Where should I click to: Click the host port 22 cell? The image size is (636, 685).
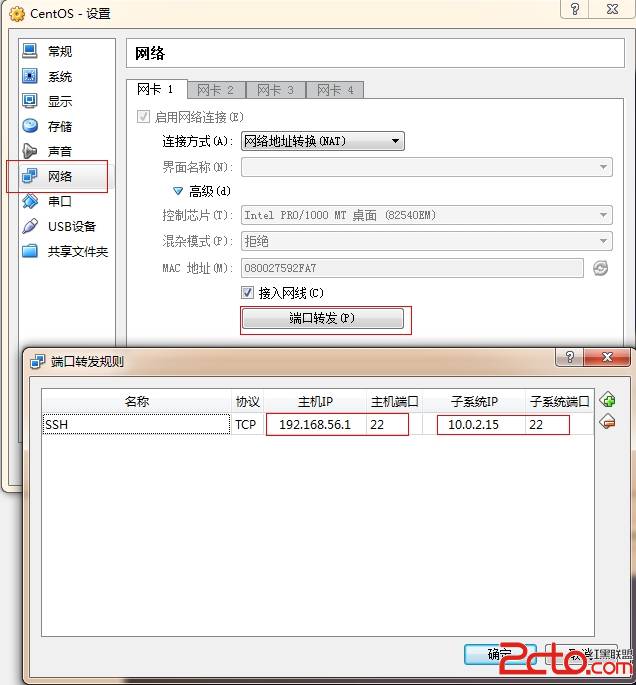click(394, 424)
